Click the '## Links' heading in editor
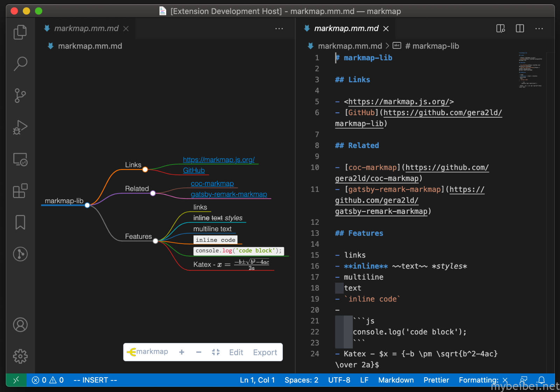This screenshot has width=560, height=392. tap(352, 80)
